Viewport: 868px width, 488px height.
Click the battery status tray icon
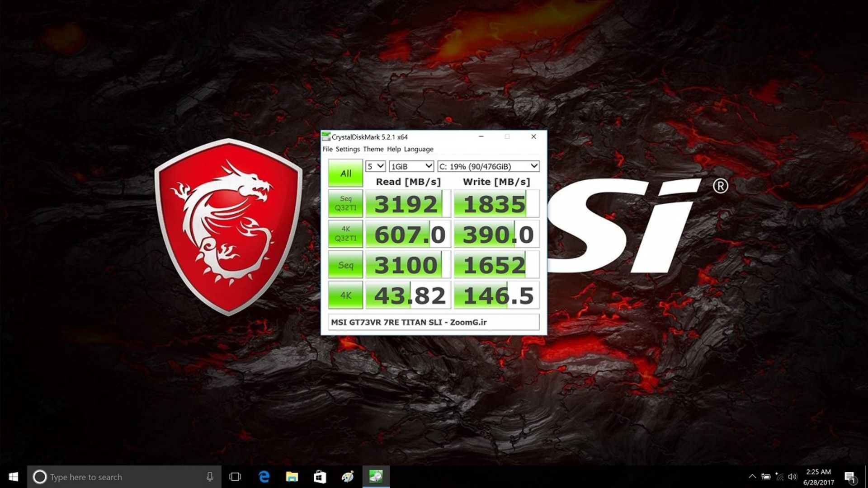point(766,476)
